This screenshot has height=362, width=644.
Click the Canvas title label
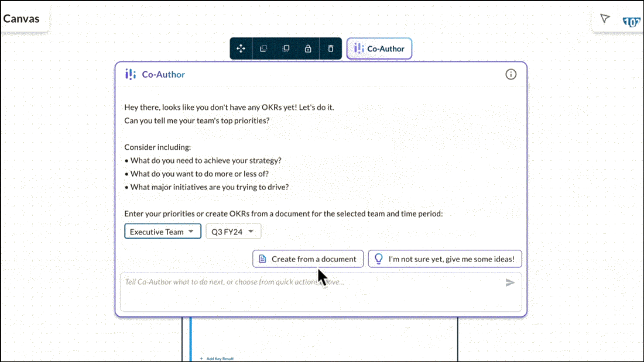[21, 19]
